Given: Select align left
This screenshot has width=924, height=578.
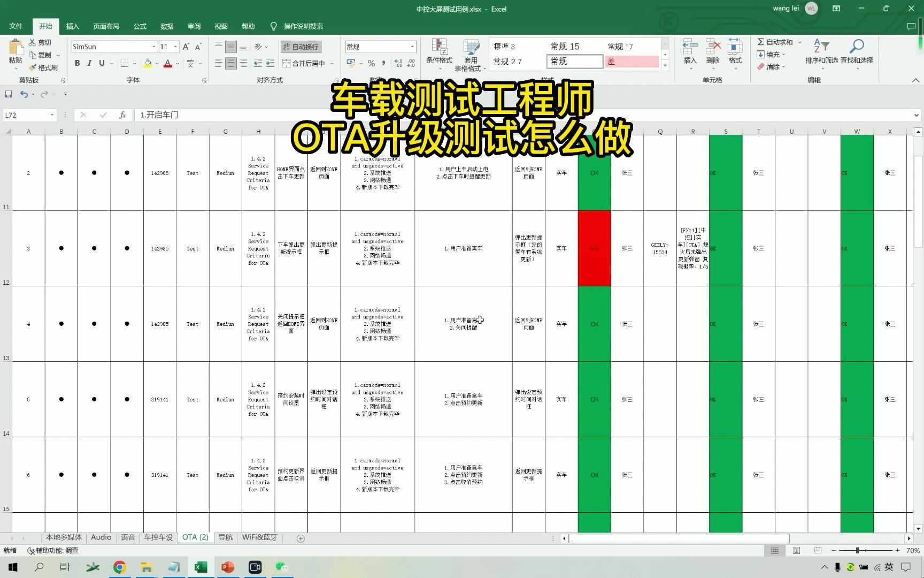Looking at the screenshot, I should coord(219,64).
